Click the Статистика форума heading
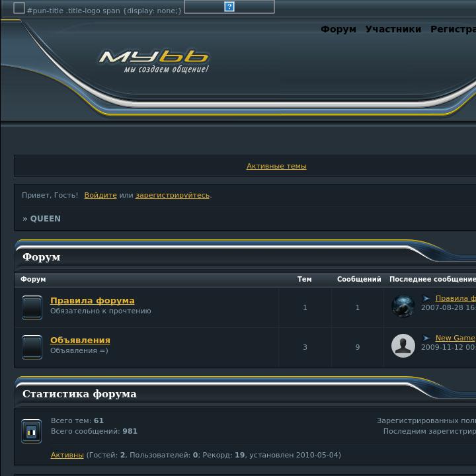 pyautogui.click(x=79, y=394)
